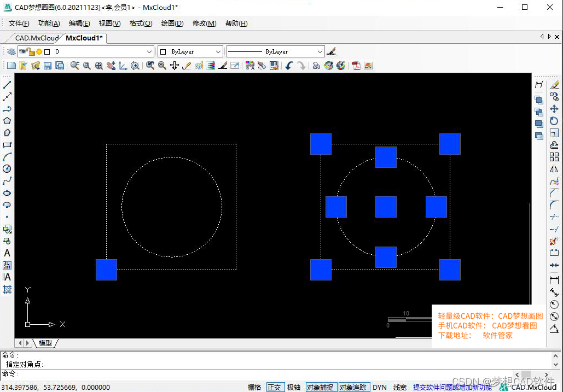
Task: Open the 功能(A) menu
Action: click(x=49, y=24)
